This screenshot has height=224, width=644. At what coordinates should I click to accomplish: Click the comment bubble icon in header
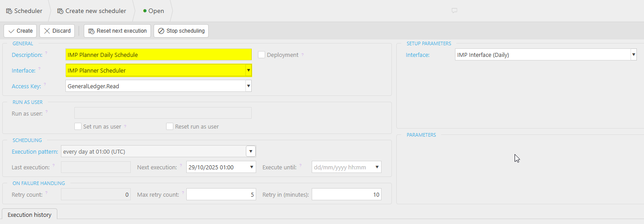pyautogui.click(x=454, y=11)
